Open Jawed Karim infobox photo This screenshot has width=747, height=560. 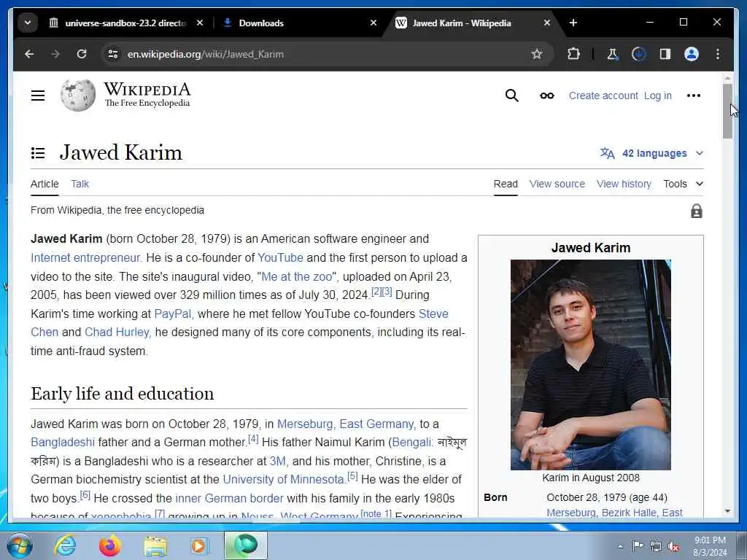pos(591,365)
